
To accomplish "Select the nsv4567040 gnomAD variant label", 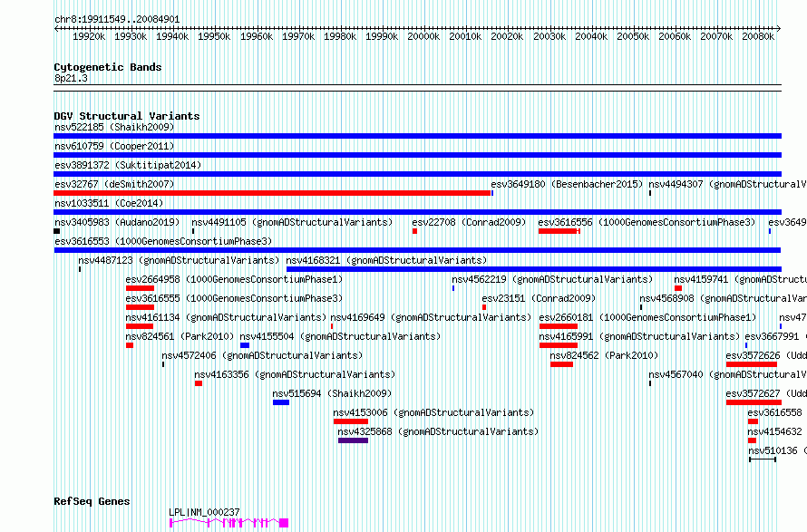I will click(727, 374).
